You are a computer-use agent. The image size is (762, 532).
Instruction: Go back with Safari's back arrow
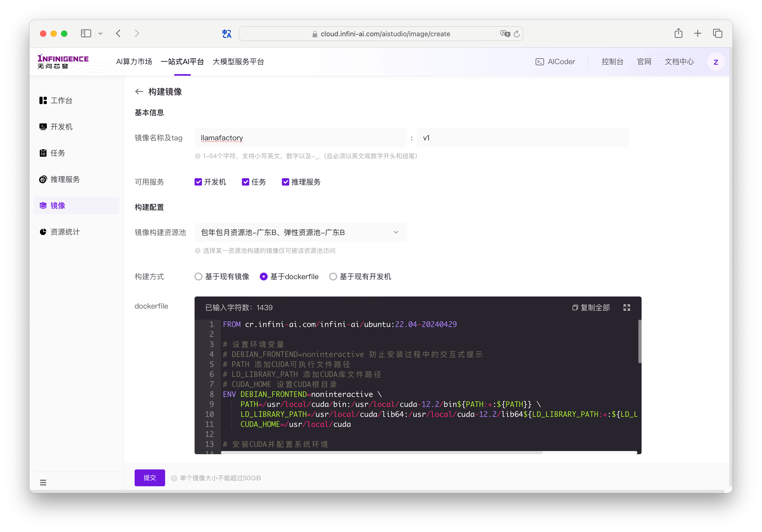119,33
